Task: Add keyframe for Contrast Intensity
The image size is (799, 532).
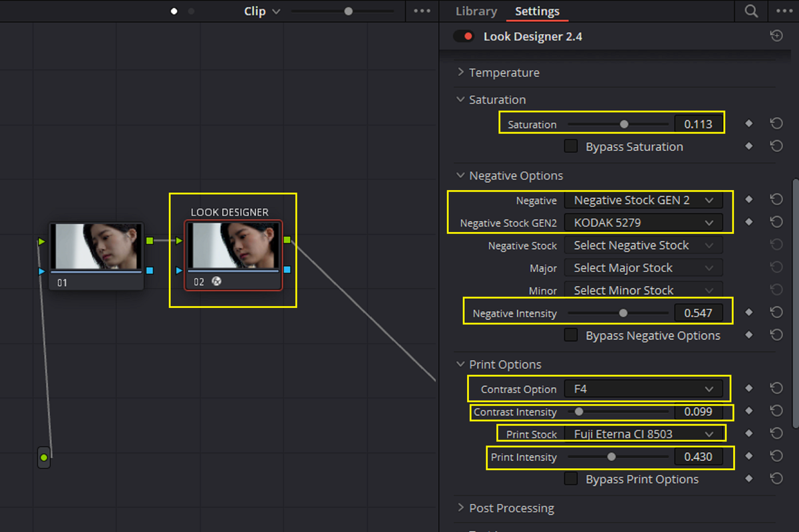Action: (x=749, y=411)
